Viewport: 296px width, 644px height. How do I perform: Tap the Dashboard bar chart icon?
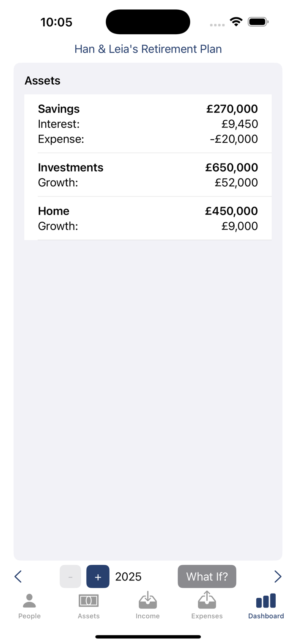pyautogui.click(x=266, y=601)
